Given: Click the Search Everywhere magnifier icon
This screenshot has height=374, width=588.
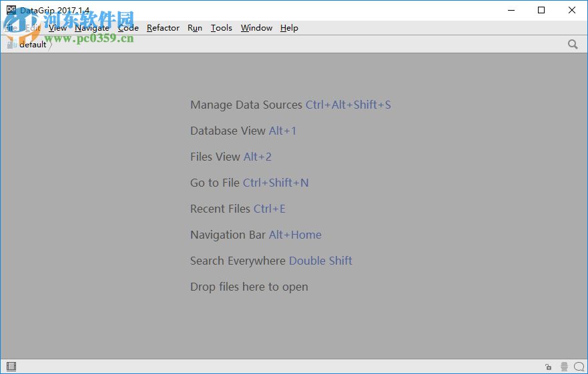Looking at the screenshot, I should 573,44.
